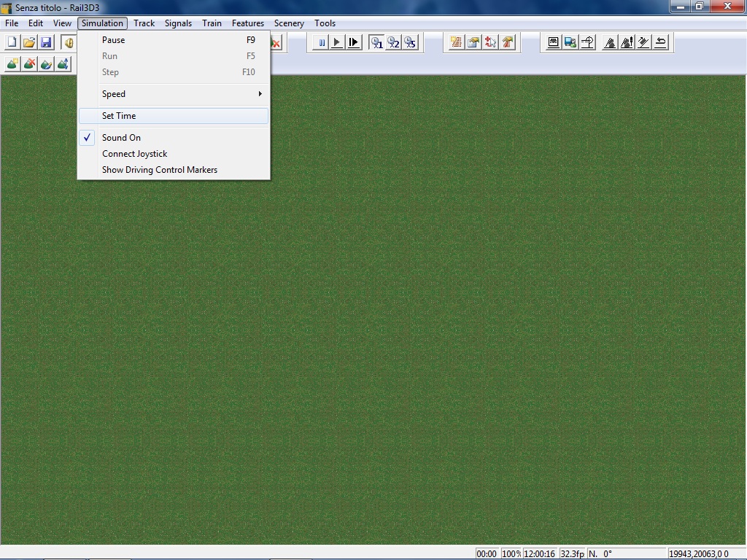Click the return arrow icon
The height and width of the screenshot is (560, 747).
pos(661,42)
